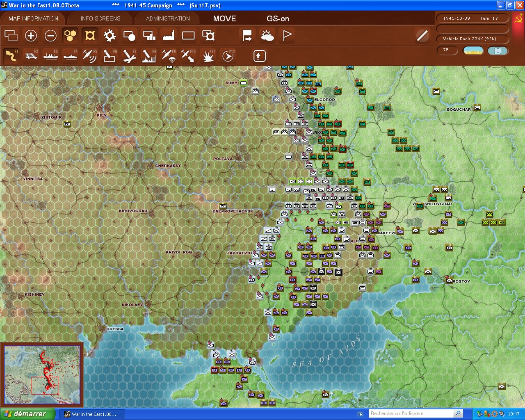Select F2 Rail mode
The image size is (525, 420).
click(x=31, y=55)
